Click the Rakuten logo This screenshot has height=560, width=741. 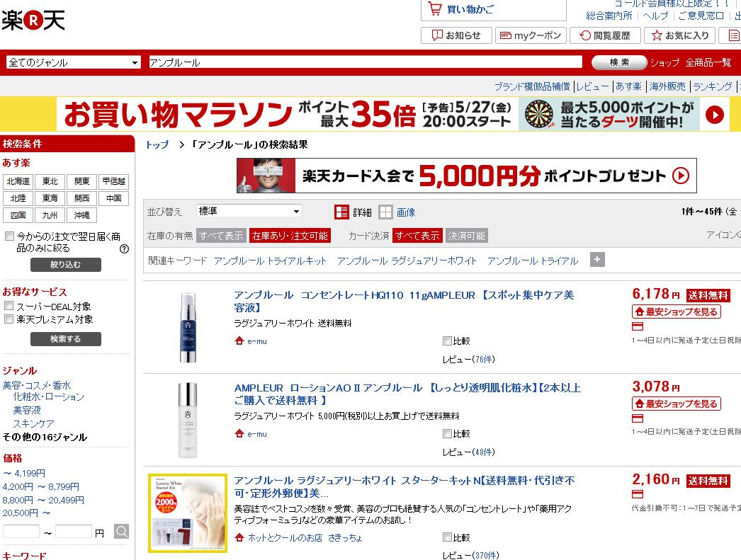click(33, 21)
